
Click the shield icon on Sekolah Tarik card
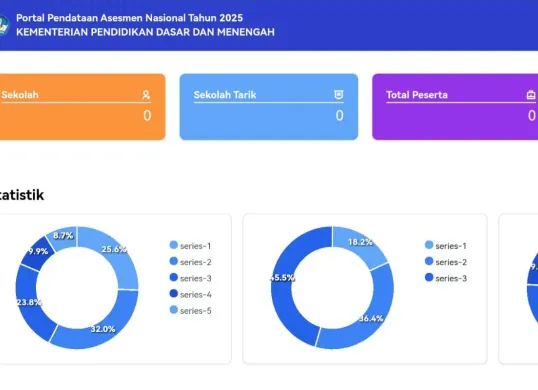click(339, 95)
